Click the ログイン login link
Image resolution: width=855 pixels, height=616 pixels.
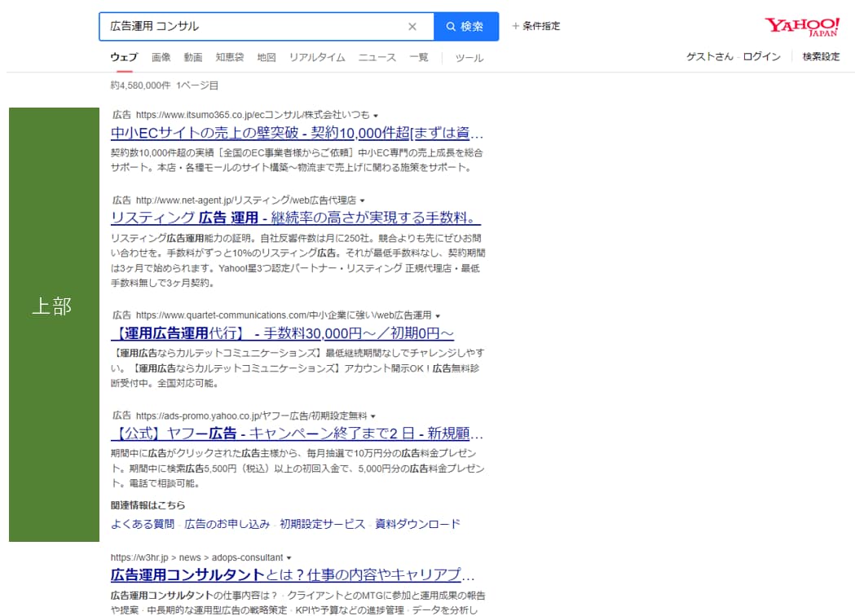(761, 56)
